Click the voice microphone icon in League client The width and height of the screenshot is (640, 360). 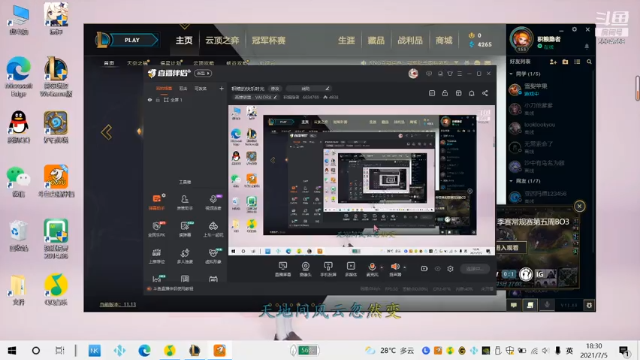(x=547, y=304)
